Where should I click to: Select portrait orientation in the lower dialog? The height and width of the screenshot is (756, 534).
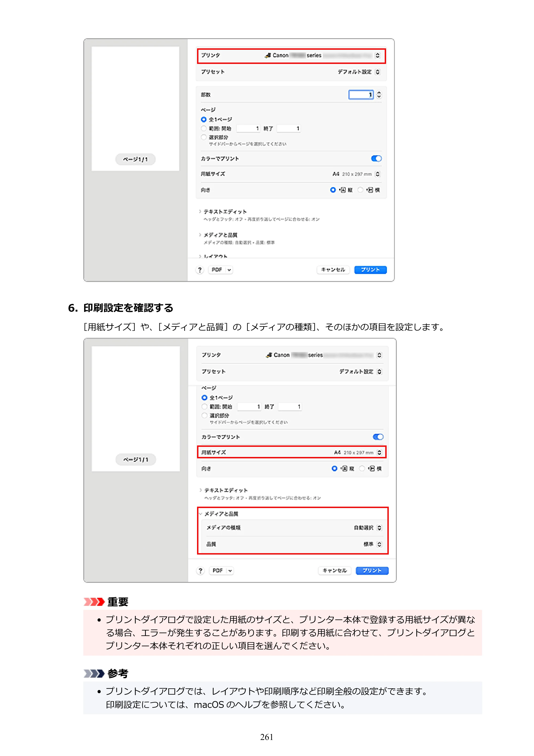click(x=335, y=468)
